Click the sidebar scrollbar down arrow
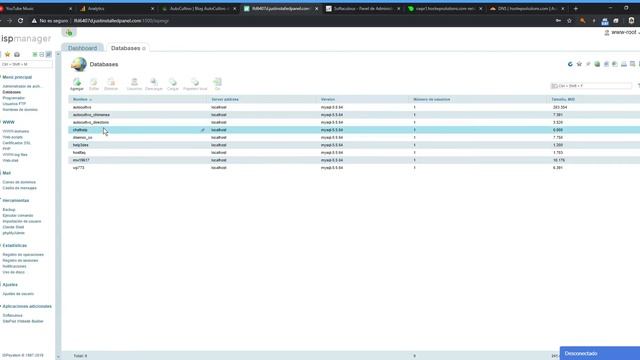640x360 pixels. click(58, 357)
